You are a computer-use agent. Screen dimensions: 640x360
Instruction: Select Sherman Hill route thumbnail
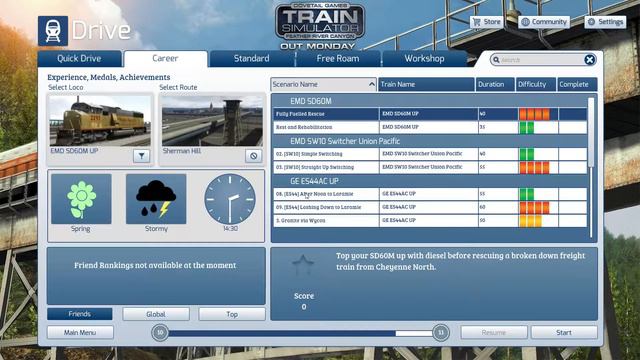point(212,121)
